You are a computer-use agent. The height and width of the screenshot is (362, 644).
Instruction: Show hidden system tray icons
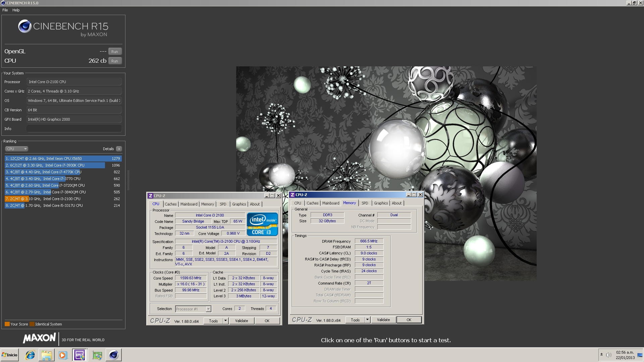pyautogui.click(x=601, y=355)
